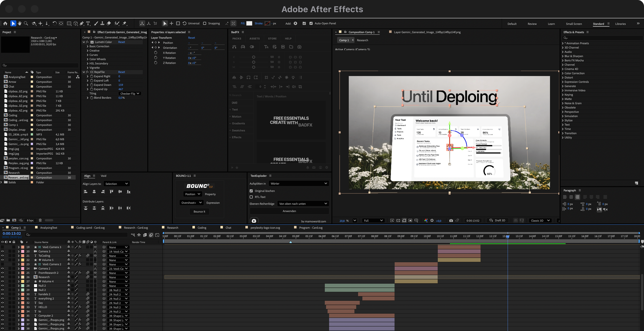Click the Fill color swatch in the toolbar

(x=249, y=23)
